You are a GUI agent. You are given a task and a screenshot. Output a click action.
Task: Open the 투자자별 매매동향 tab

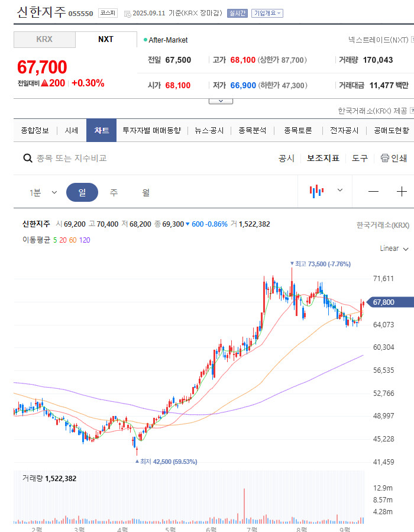coord(152,130)
